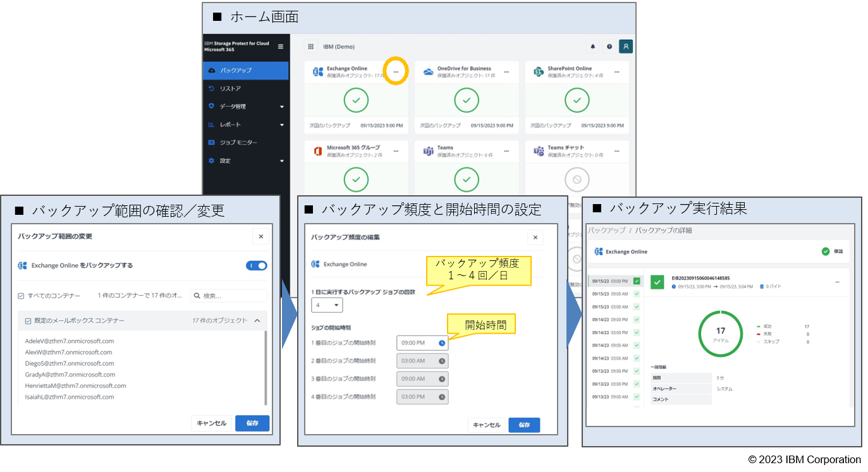Open the user profile icon
This screenshot has height=472, width=868.
[626, 46]
